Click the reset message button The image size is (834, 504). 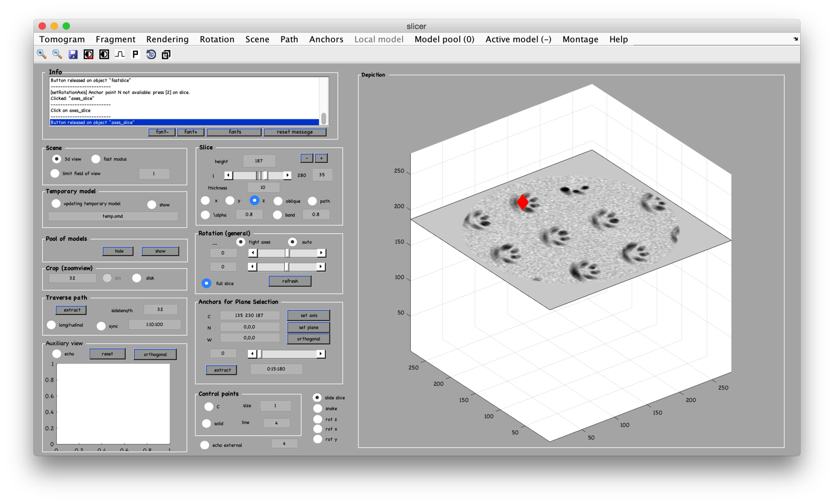coord(295,132)
